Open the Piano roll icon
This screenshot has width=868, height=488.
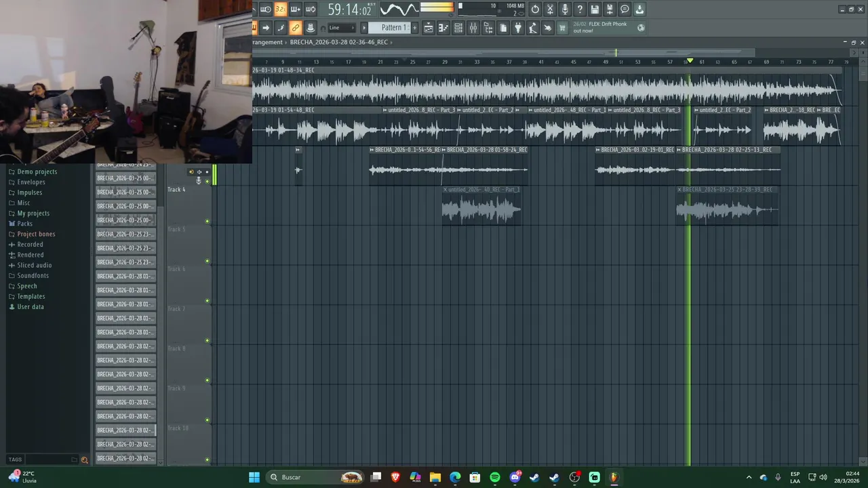click(443, 28)
